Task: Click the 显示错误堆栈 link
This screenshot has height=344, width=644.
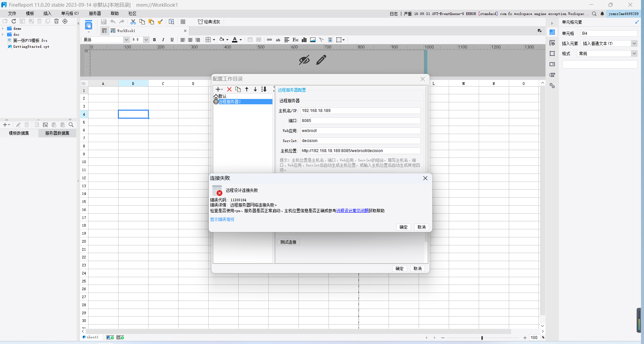Action: 222,219
